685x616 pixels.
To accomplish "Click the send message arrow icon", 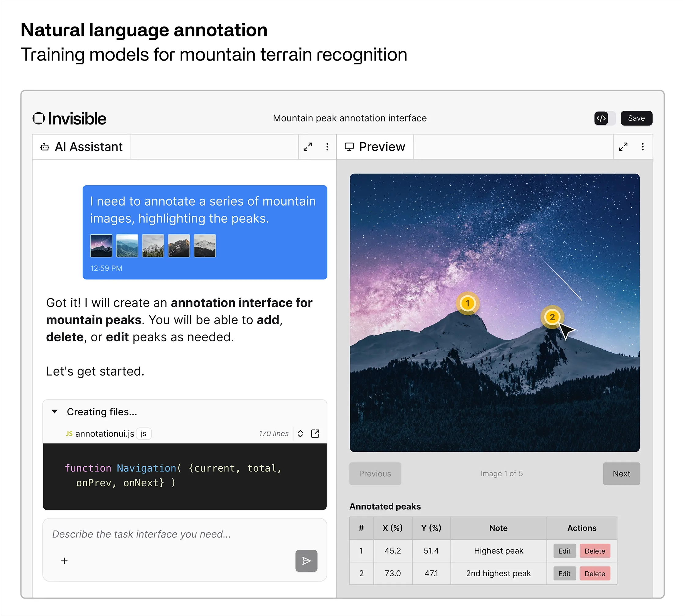I will coord(306,561).
